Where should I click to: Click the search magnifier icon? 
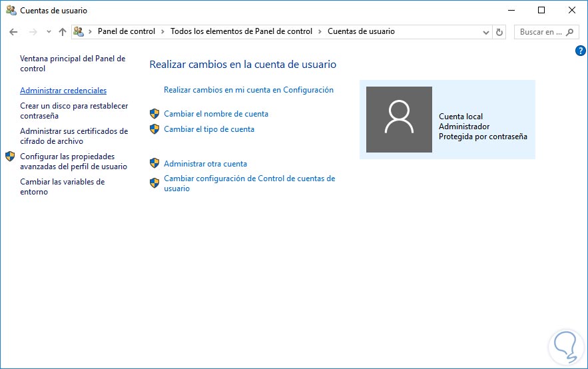[569, 32]
